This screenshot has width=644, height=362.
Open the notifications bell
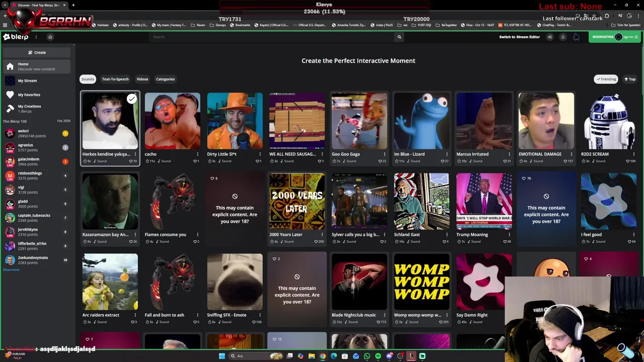pos(563,37)
